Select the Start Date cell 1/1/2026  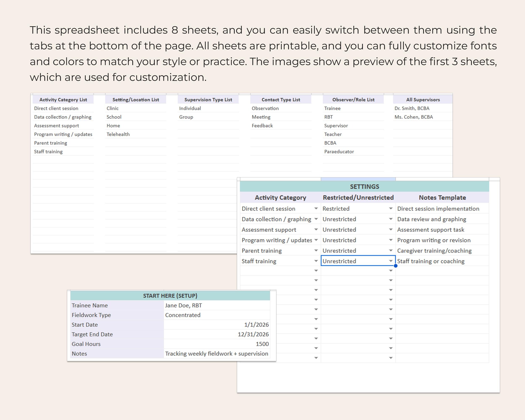217,325
